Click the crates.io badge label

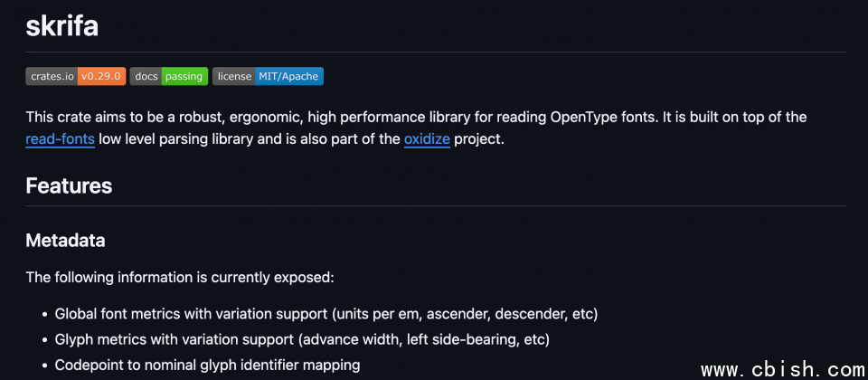[x=52, y=77]
